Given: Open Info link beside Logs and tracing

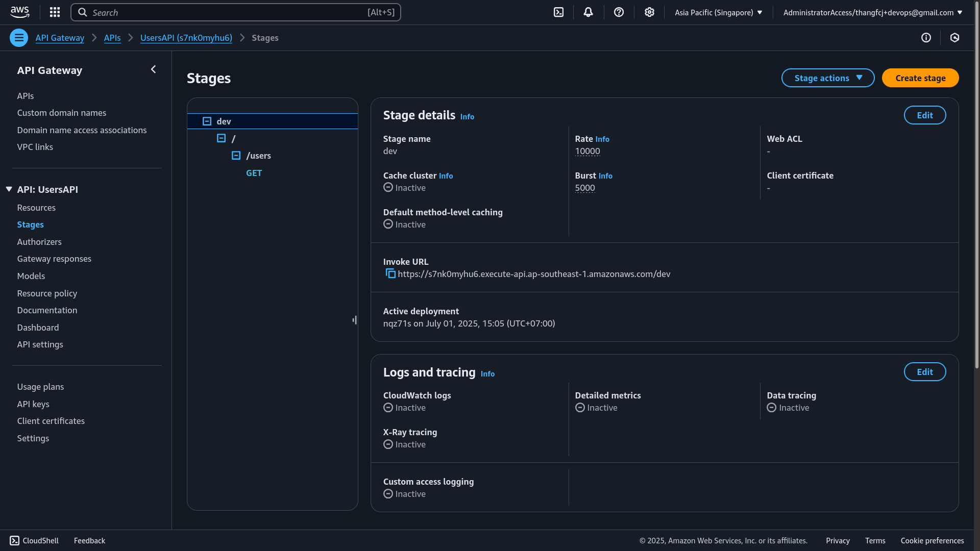Looking at the screenshot, I should tap(487, 374).
